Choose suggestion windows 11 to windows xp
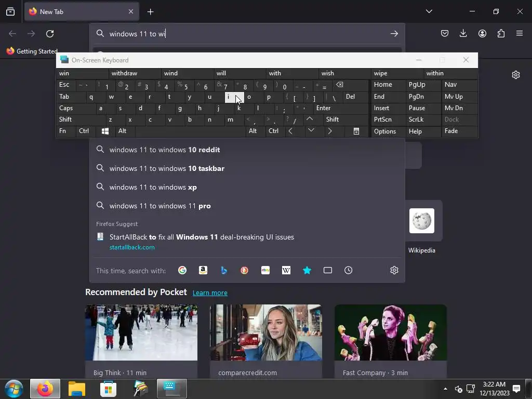Image resolution: width=532 pixels, height=399 pixels. point(247,187)
